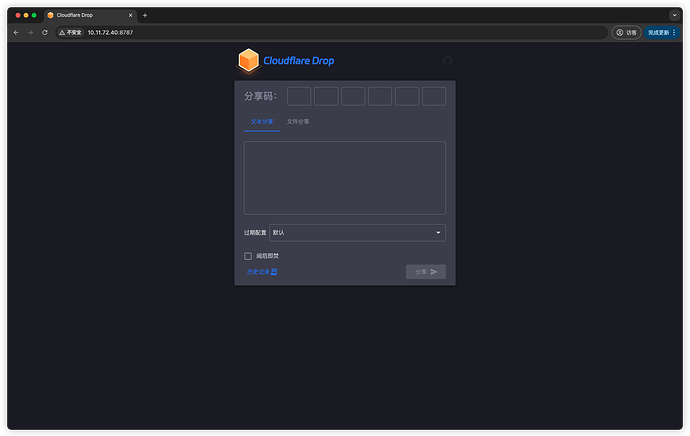Image resolution: width=690 pixels, height=436 pixels.
Task: Go back with the browser back arrow
Action: (16, 33)
